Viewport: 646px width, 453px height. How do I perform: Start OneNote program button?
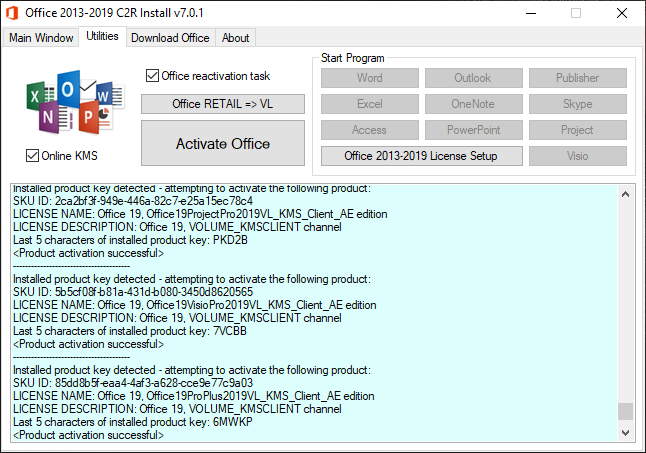(473, 104)
